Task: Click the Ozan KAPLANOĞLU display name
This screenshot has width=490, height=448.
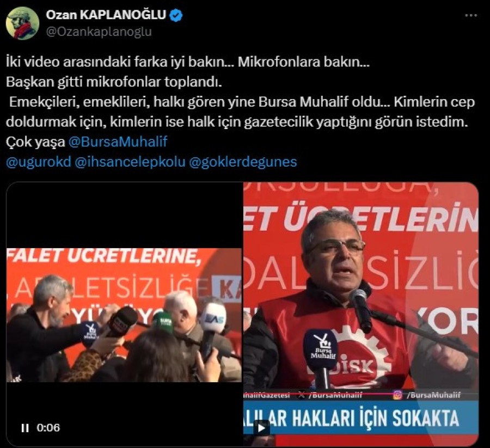Action: coord(106,15)
